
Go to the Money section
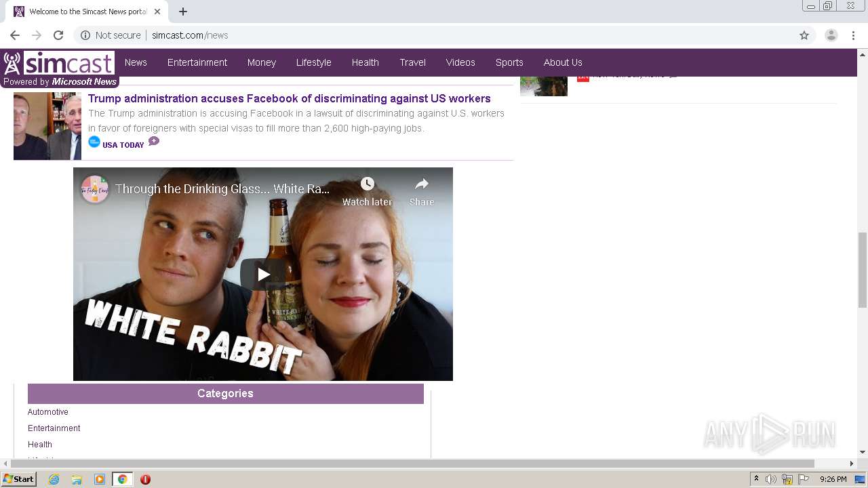tap(262, 62)
